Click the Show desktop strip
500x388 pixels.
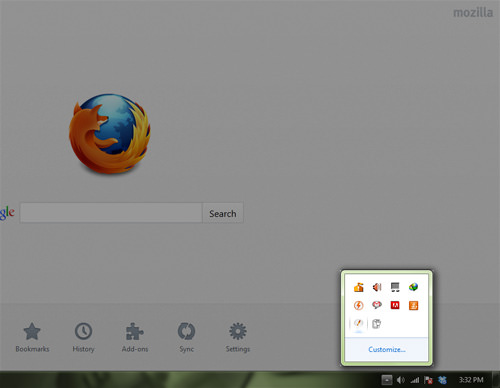(496, 380)
